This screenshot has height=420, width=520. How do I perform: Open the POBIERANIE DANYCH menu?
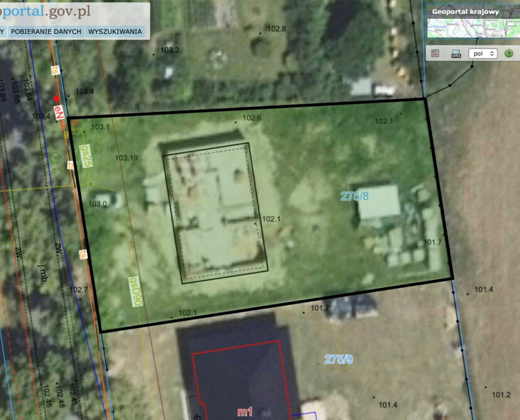(x=46, y=31)
